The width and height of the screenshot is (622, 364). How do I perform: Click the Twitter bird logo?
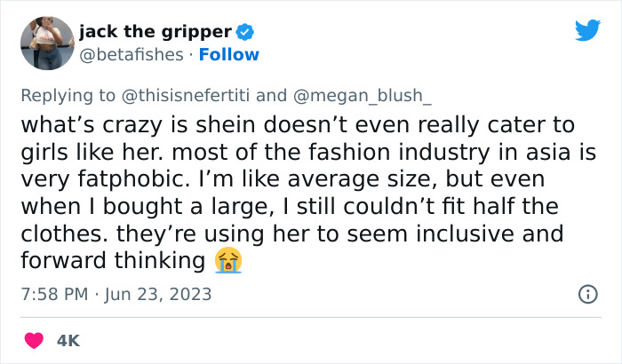tap(587, 31)
